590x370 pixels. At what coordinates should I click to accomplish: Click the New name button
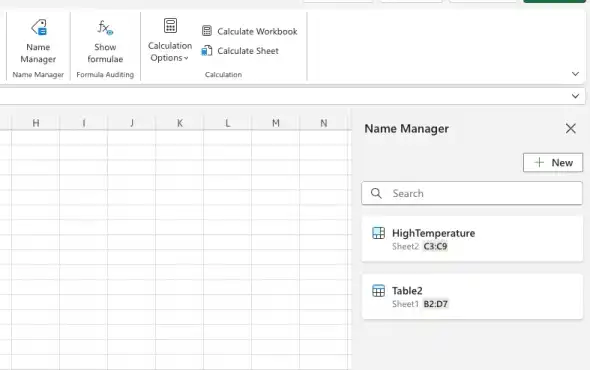pyautogui.click(x=553, y=163)
